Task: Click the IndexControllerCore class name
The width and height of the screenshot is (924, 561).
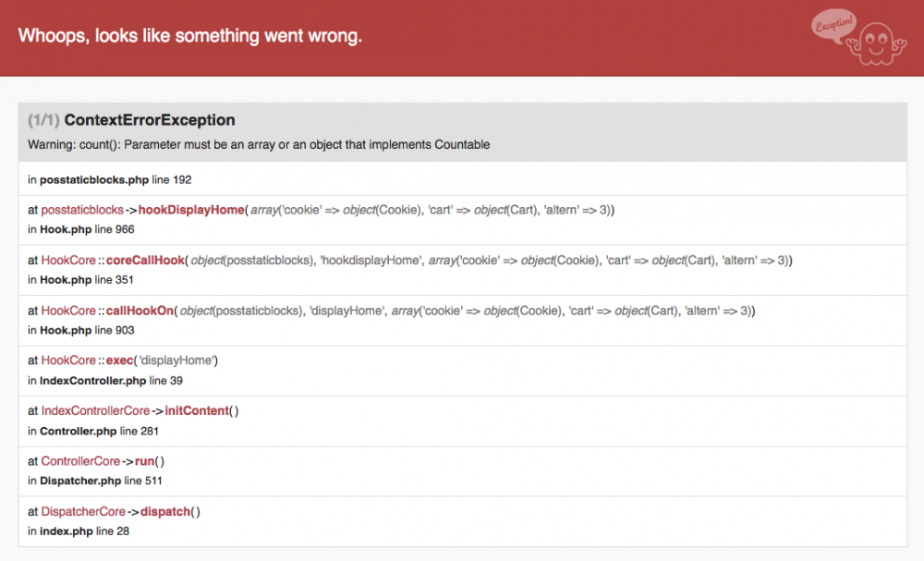Action: 95,410
